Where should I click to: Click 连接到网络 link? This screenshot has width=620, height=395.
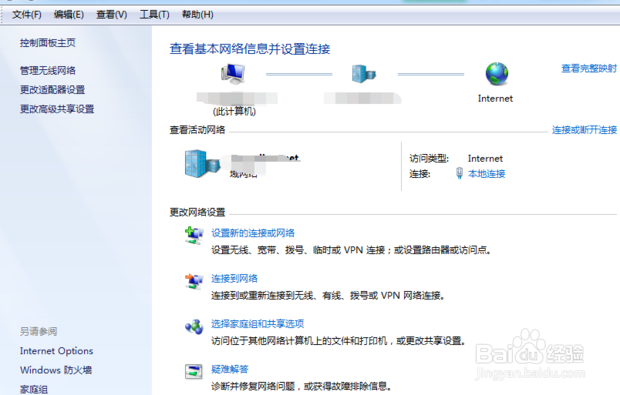(234, 278)
